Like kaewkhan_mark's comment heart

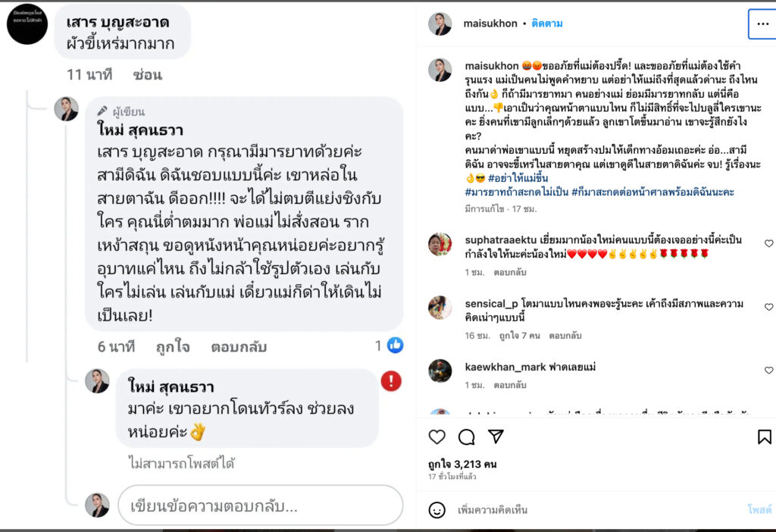click(768, 370)
